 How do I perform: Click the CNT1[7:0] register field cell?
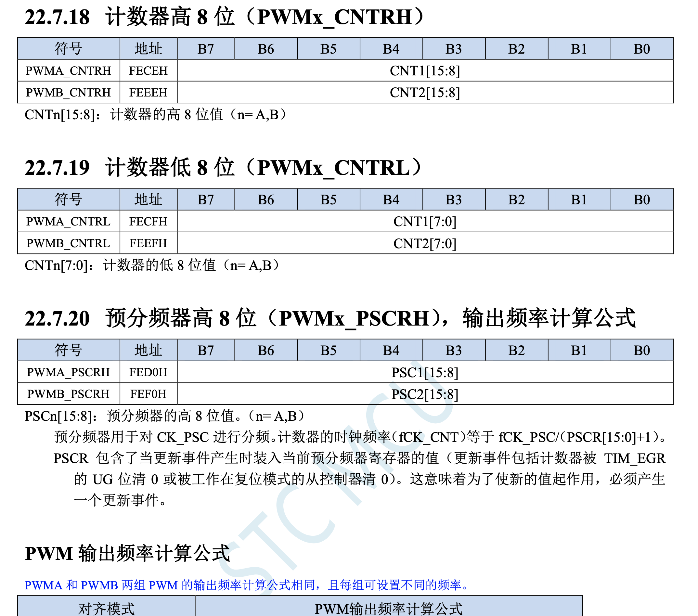tap(425, 221)
